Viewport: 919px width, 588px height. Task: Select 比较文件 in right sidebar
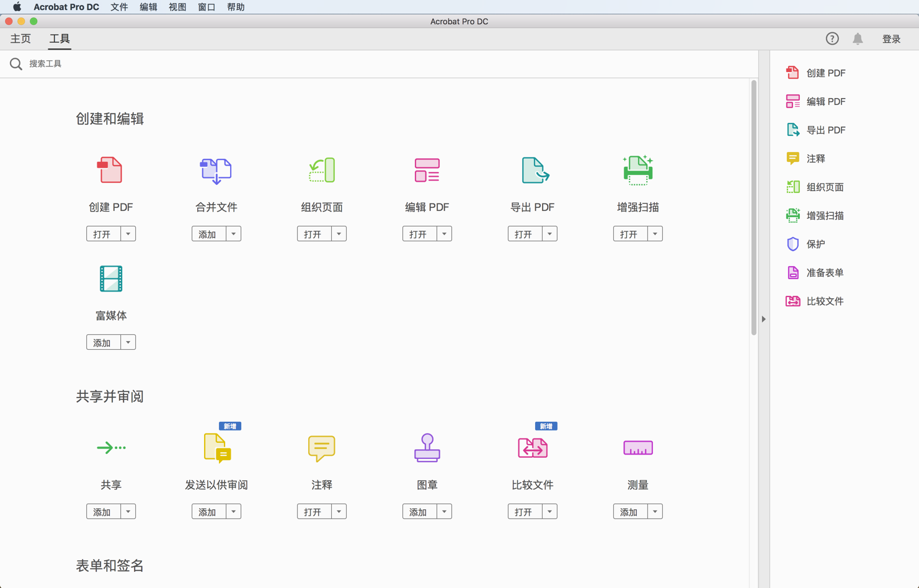pos(815,301)
